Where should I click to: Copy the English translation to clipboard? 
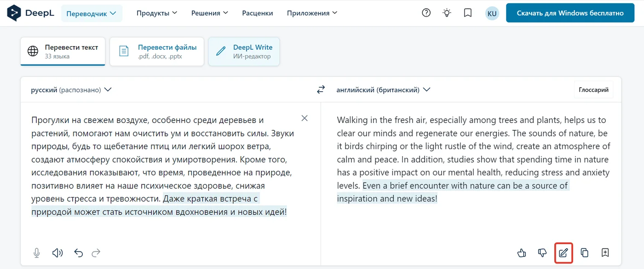[585, 252]
